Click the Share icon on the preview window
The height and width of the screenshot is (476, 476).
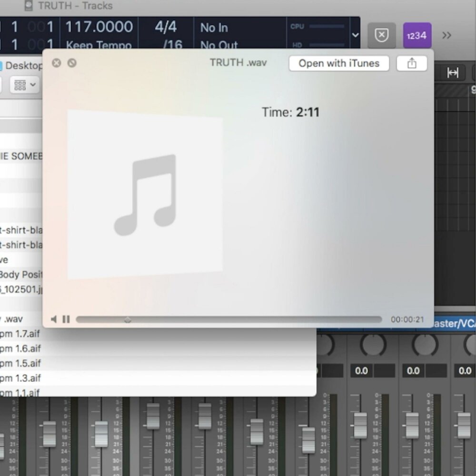coord(411,63)
